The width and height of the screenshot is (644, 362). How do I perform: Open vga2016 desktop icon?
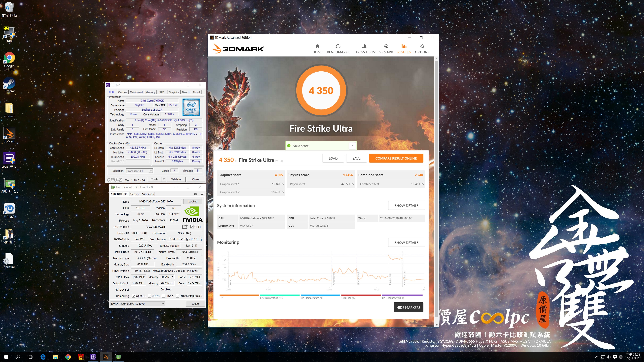9,236
